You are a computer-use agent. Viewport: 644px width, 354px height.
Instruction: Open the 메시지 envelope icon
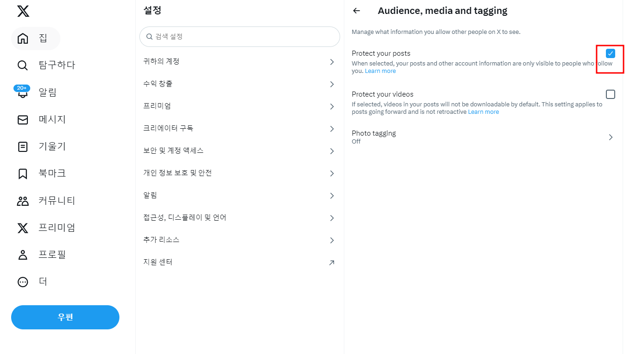coord(22,119)
